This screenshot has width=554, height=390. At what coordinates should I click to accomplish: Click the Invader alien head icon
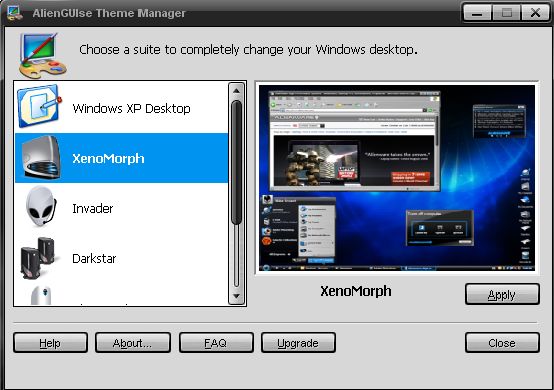tap(40, 207)
